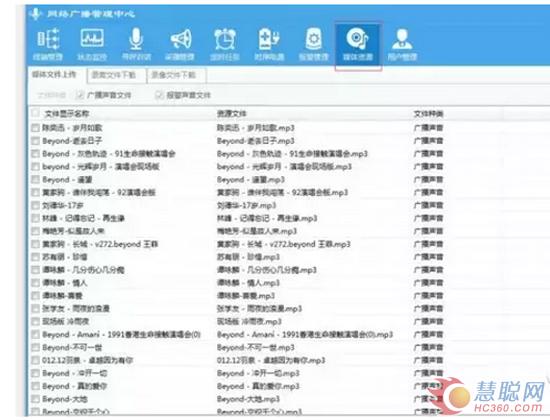Viewport: 550px width, 420px height.
Task: Click resource file 现场版 冷雨夜.mp3
Action: point(249,321)
